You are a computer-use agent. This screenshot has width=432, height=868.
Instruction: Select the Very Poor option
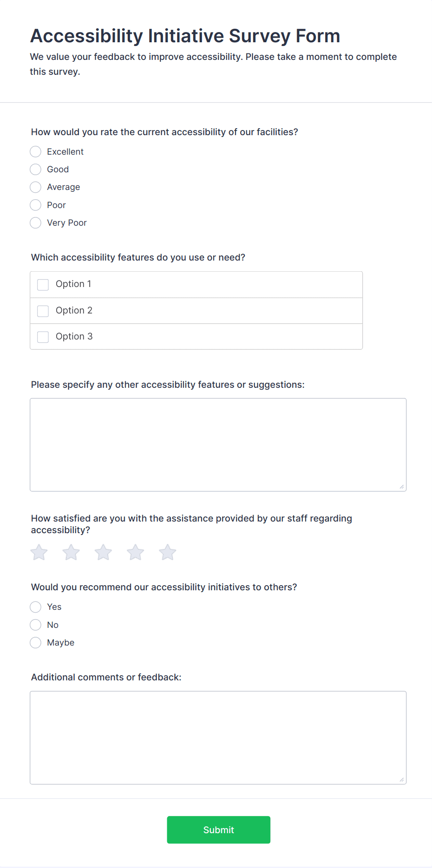click(x=36, y=223)
